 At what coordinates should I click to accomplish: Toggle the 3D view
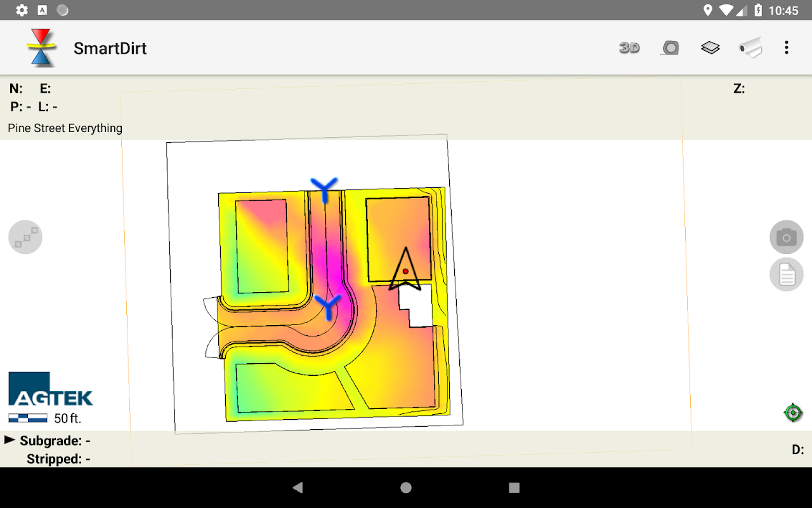click(629, 48)
